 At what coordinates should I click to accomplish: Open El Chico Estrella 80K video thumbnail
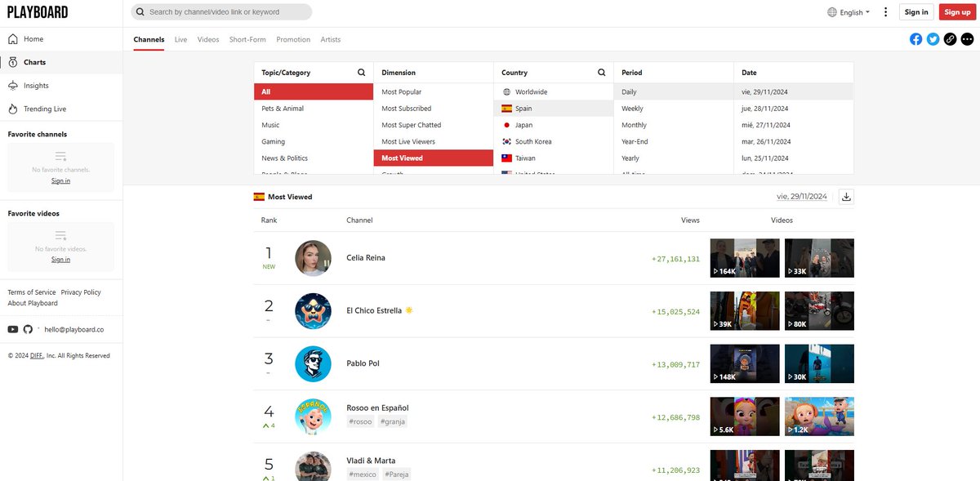[819, 311]
